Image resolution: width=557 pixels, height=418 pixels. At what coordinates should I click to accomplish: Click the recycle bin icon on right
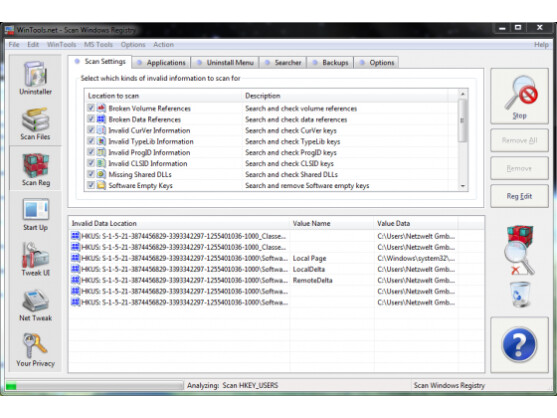click(520, 294)
